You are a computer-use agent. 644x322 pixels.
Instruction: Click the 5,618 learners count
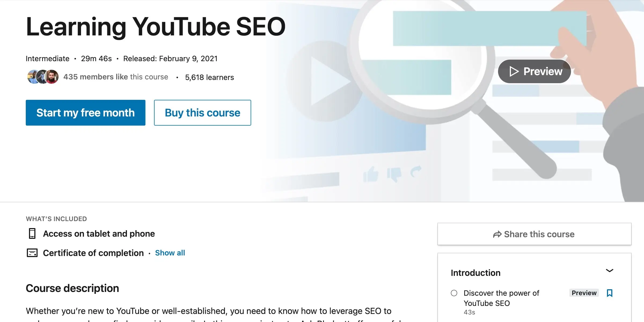point(209,77)
